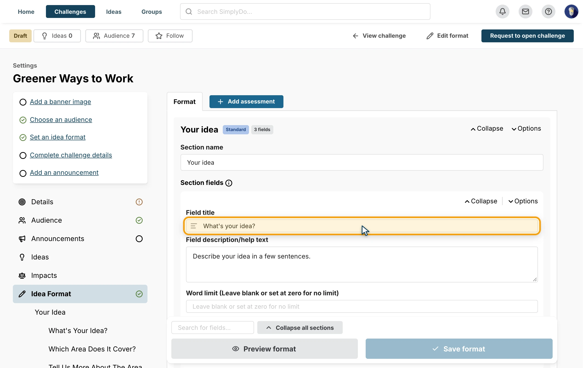Open Options for the Your idea section
Image resolution: width=588 pixels, height=368 pixels.
(x=526, y=129)
